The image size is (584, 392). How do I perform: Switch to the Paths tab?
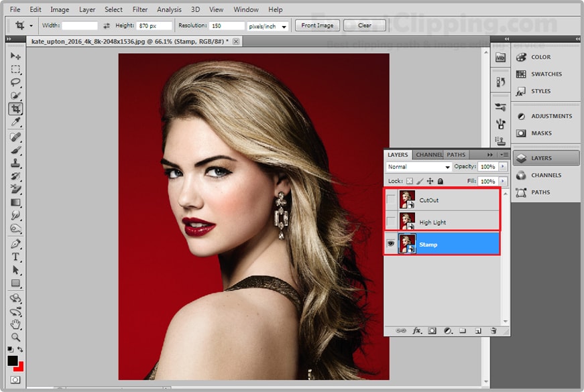tap(456, 155)
